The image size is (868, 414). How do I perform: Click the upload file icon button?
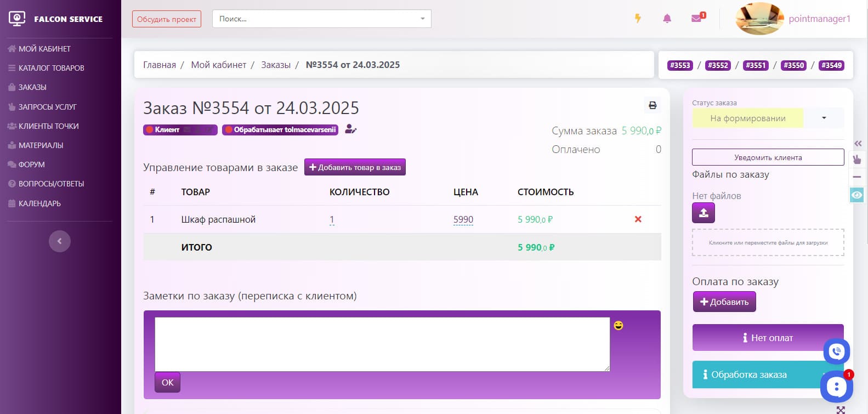[x=704, y=213]
